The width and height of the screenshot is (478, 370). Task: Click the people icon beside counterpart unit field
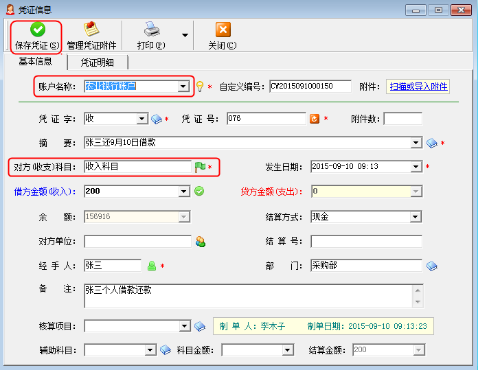pos(200,241)
